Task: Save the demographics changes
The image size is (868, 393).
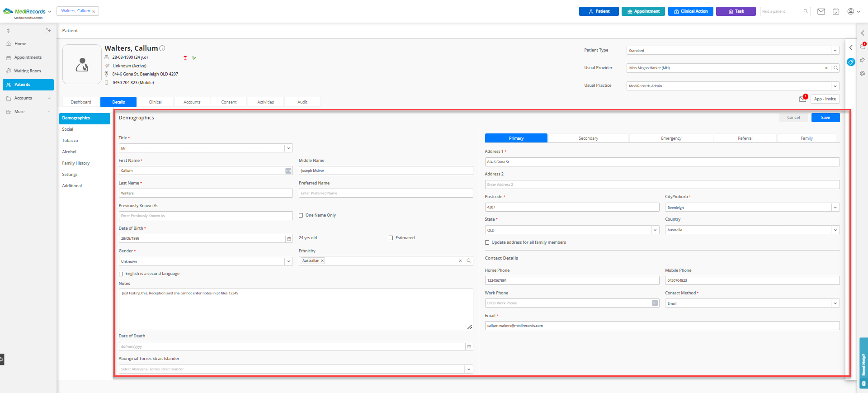Action: click(x=826, y=118)
